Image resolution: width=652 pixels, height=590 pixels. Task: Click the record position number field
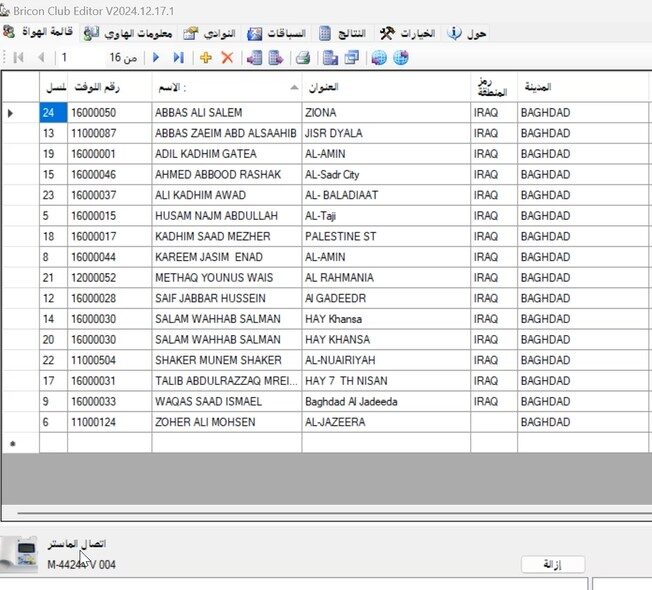(x=80, y=58)
